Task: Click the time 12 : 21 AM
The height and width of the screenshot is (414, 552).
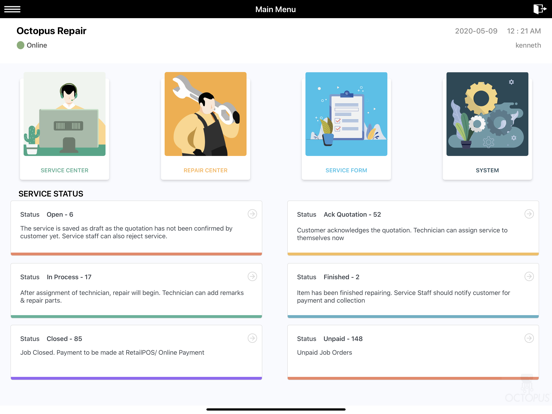Action: (x=524, y=31)
